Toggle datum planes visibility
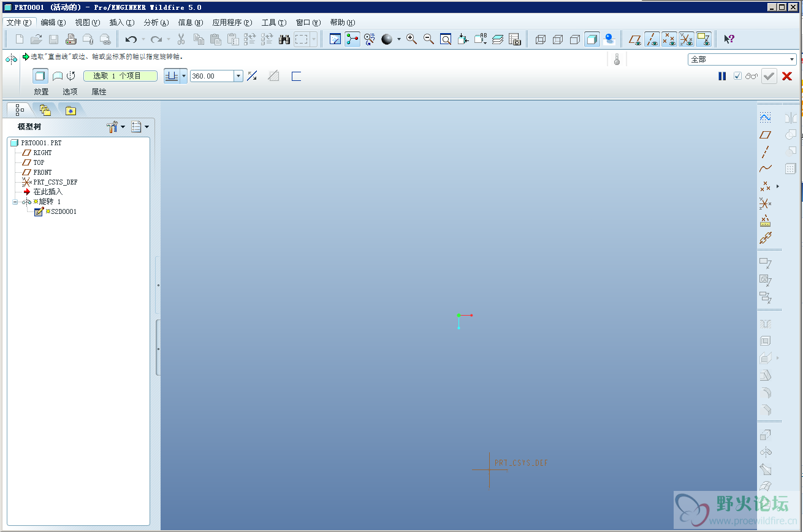This screenshot has width=803, height=532. click(635, 39)
